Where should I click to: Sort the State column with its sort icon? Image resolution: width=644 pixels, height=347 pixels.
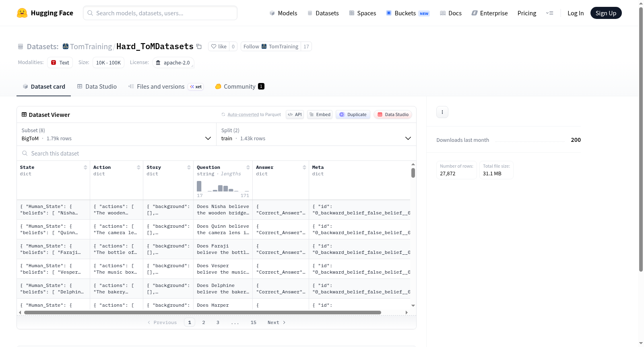click(x=85, y=167)
